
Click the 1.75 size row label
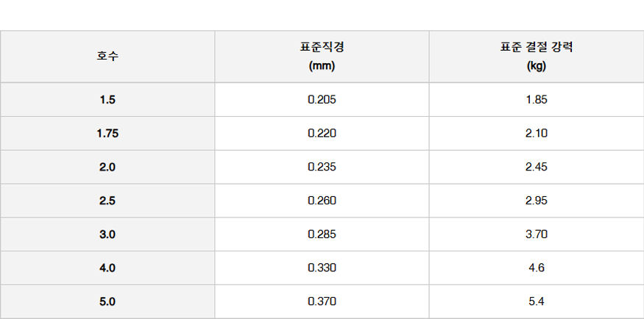point(107,133)
